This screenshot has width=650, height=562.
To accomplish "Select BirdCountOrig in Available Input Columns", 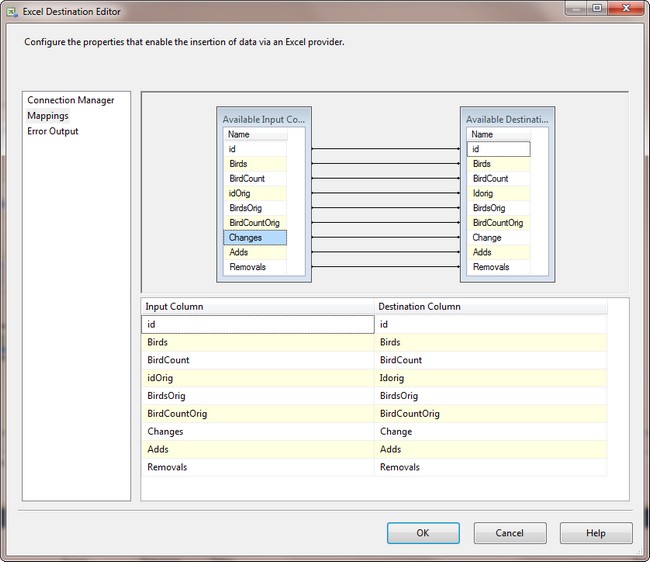I will pyautogui.click(x=255, y=223).
